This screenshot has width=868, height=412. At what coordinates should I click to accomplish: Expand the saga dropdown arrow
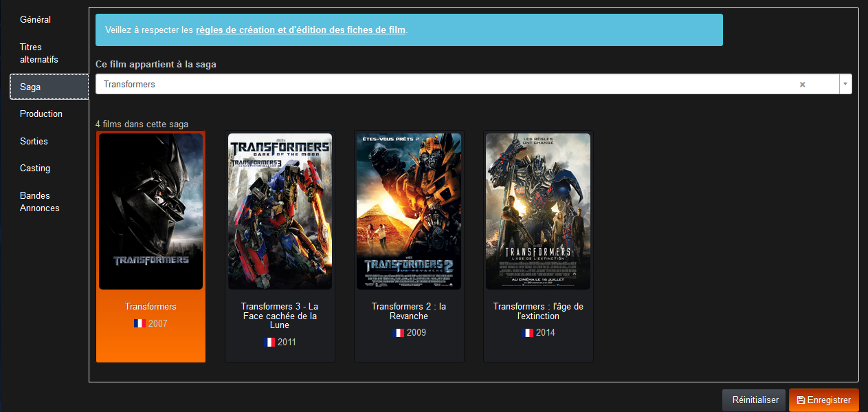coord(845,84)
